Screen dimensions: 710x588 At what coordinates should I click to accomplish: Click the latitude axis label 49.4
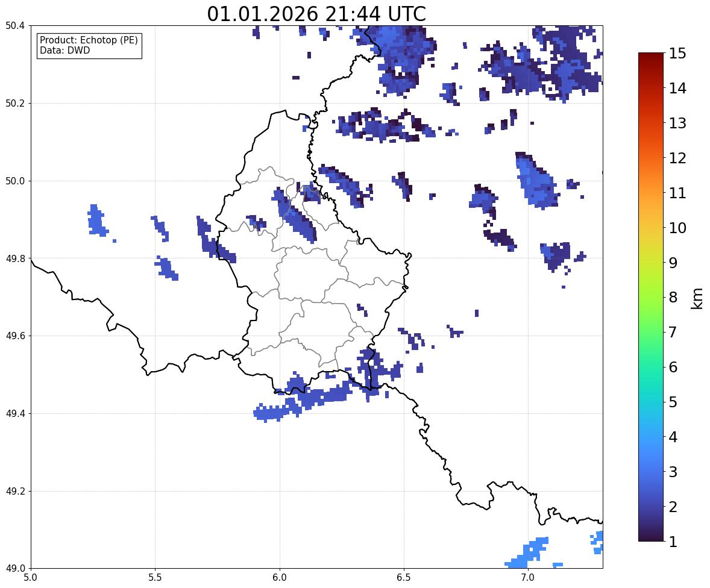tap(15, 414)
